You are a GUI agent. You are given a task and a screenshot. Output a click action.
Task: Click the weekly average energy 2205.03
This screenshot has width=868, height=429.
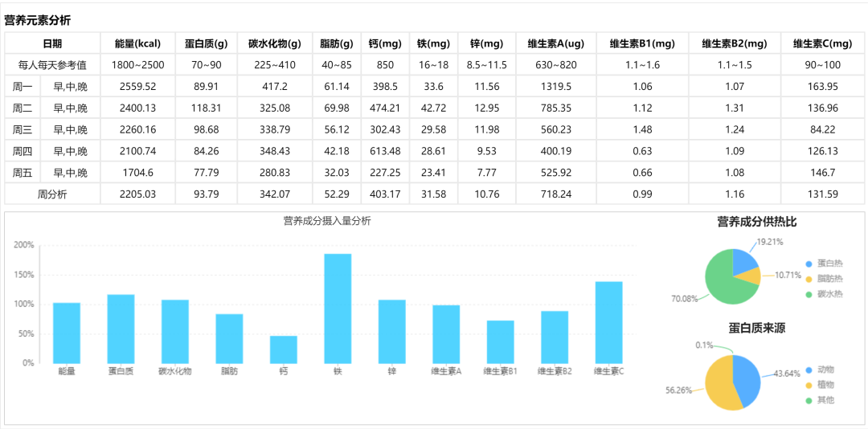click(x=138, y=194)
